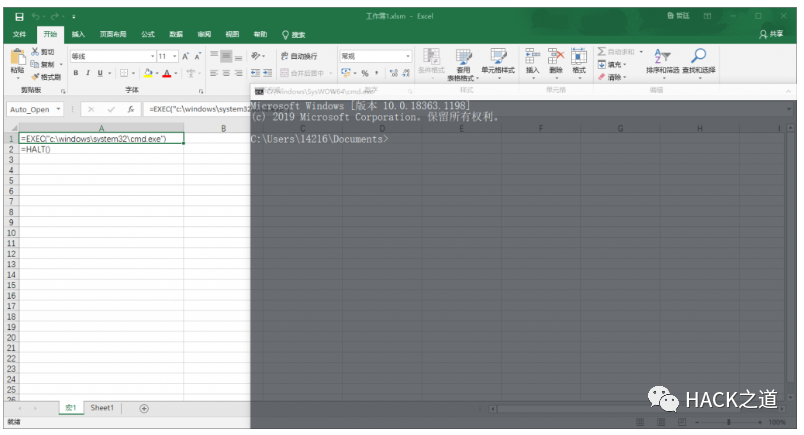
Task: Click the Insert Function fx icon
Action: coord(131,109)
